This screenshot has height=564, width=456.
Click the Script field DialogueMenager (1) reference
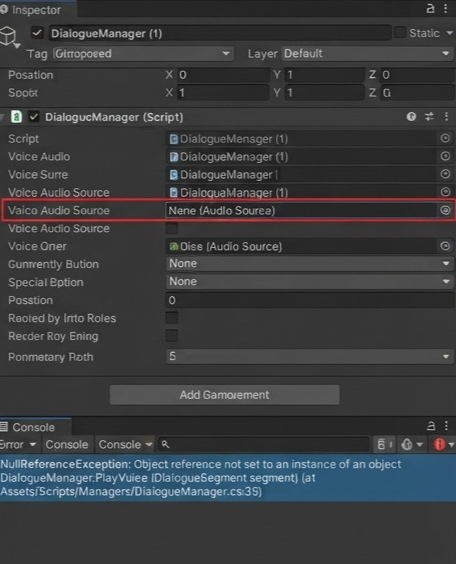pos(301,139)
